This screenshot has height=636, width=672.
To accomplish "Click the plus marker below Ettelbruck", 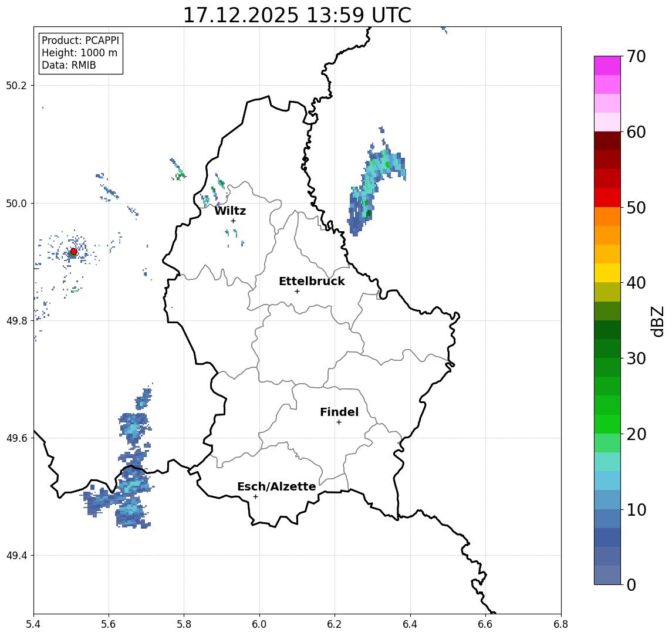I will point(297,292).
